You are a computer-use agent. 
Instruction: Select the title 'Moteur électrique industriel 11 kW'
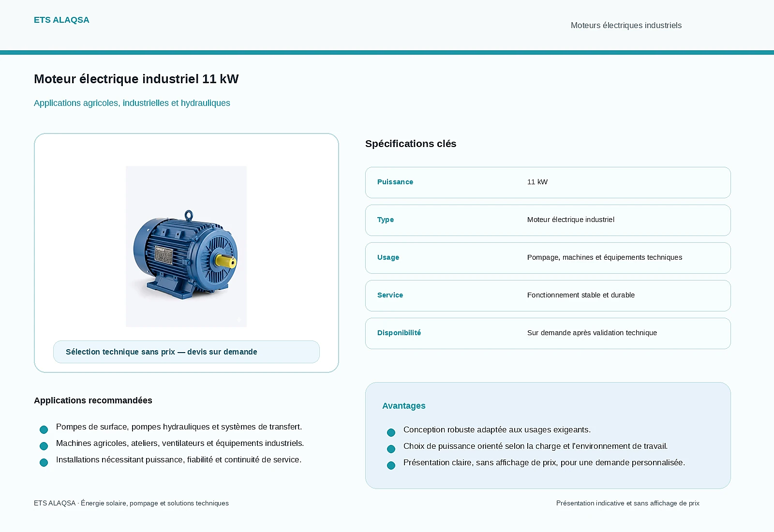[136, 79]
